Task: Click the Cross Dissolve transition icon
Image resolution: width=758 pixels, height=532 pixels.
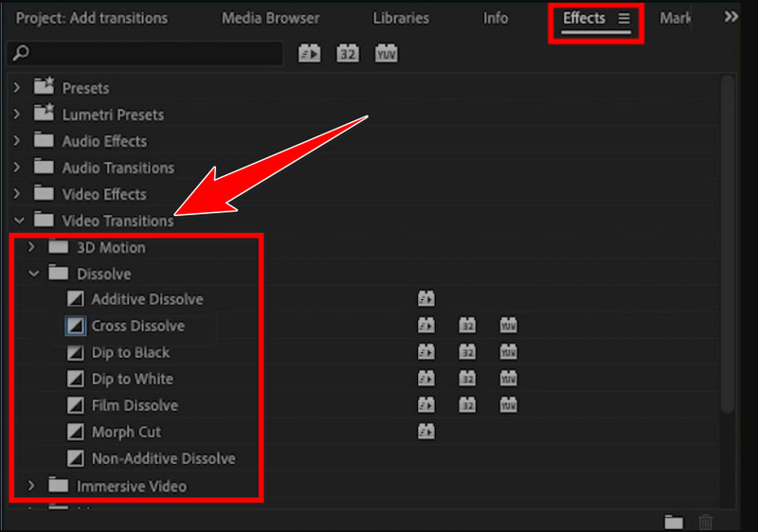Action: pos(76,326)
